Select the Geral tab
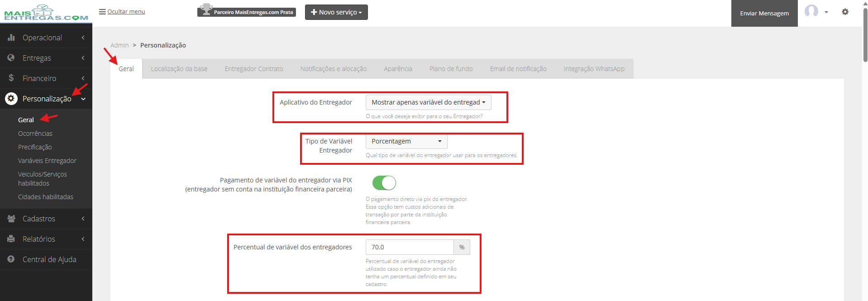868x301 pixels. tap(126, 69)
